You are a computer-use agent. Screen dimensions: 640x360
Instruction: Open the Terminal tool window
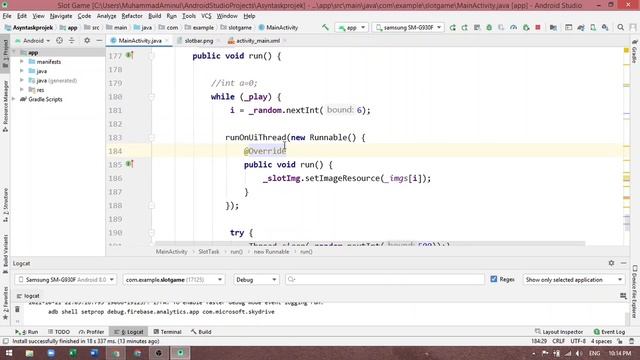tap(167, 332)
